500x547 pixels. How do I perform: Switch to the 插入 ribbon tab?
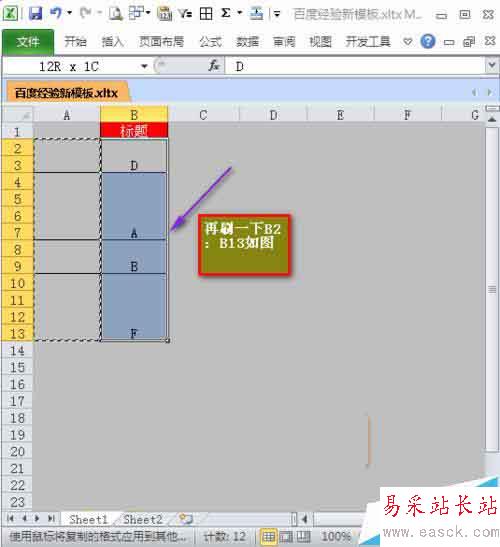point(113,42)
